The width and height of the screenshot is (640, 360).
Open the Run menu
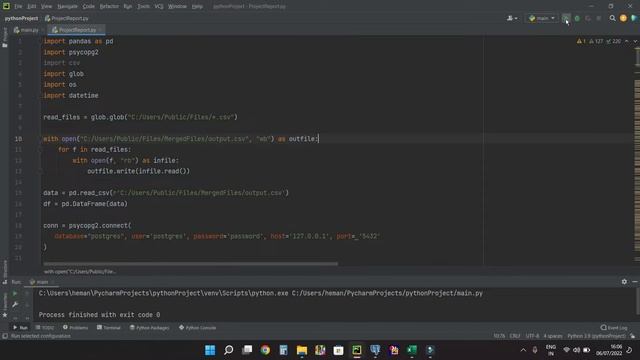[128, 7]
